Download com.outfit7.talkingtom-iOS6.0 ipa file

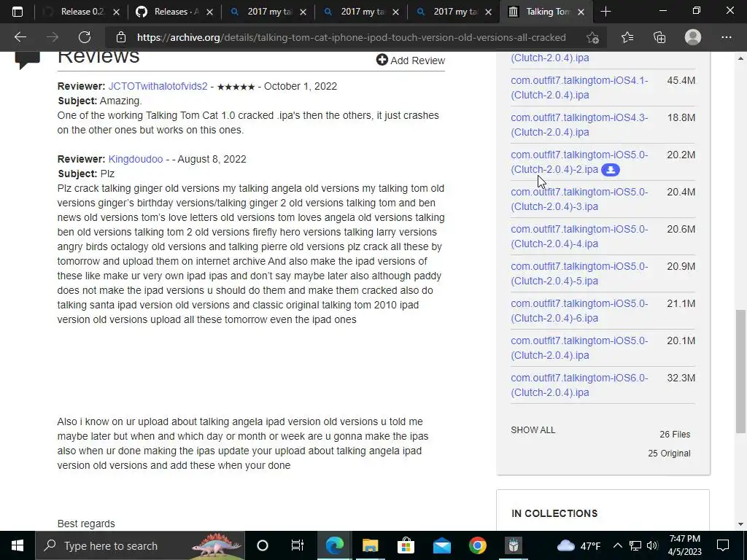click(579, 385)
